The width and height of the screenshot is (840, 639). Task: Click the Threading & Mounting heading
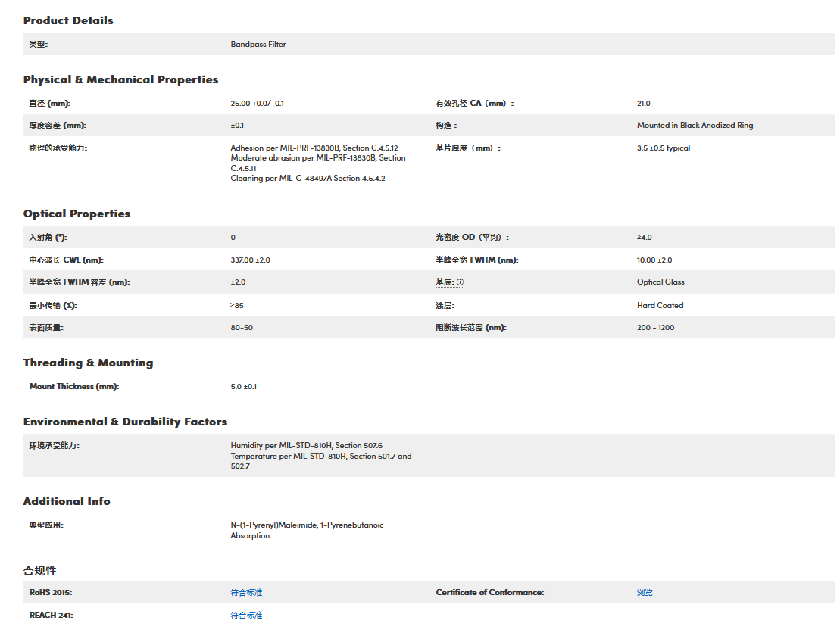click(x=88, y=363)
